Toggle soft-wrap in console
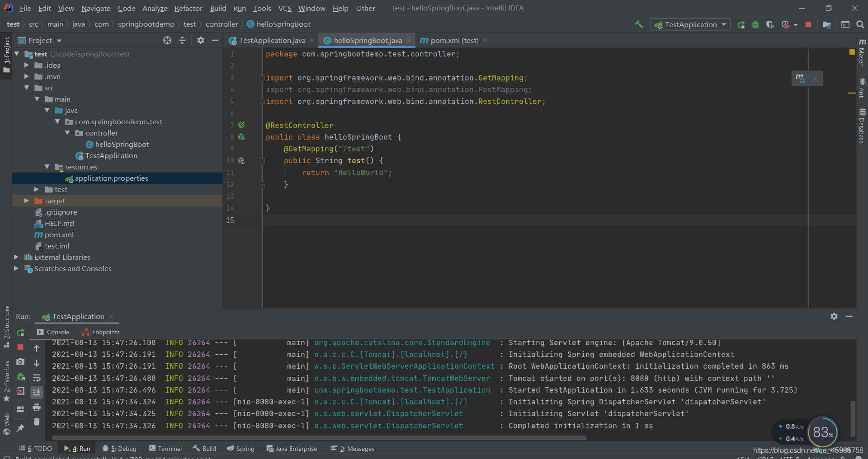Screen dimensions: 868x459 click(37, 378)
